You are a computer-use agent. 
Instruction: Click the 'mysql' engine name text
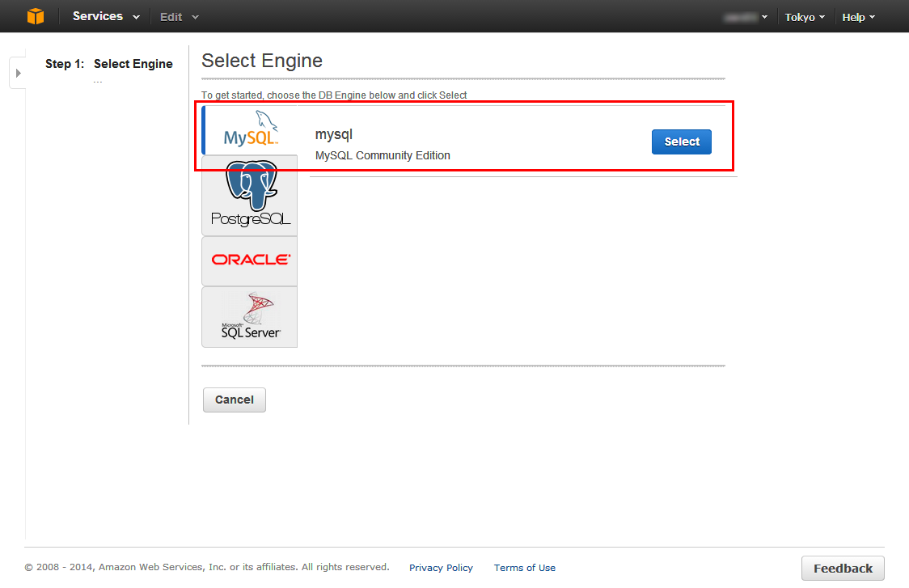point(334,134)
